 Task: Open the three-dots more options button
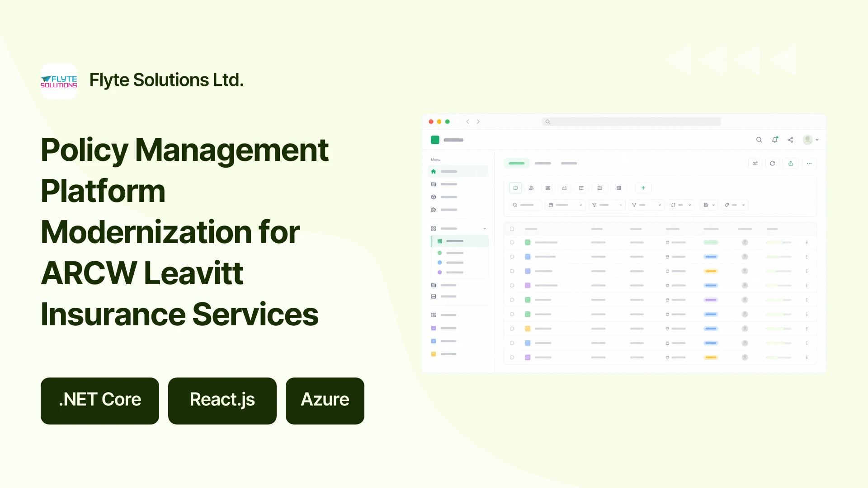tap(809, 164)
